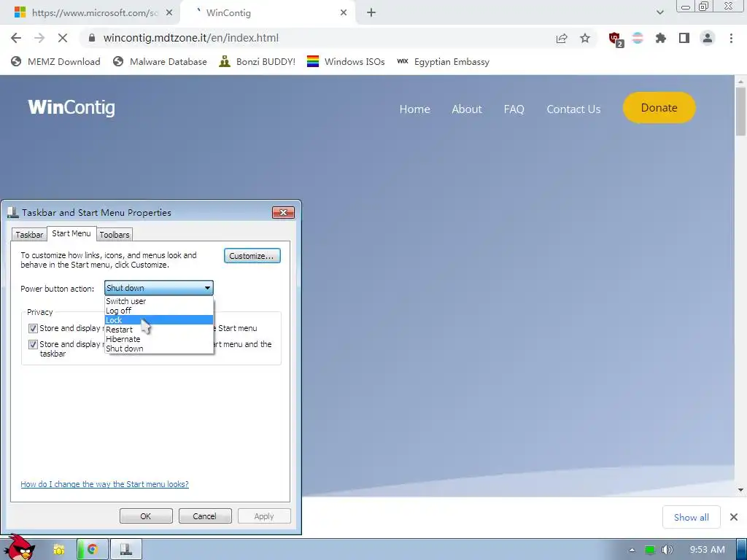The height and width of the screenshot is (560, 747).
Task: Switch to the Toolbars tab
Action: (115, 235)
